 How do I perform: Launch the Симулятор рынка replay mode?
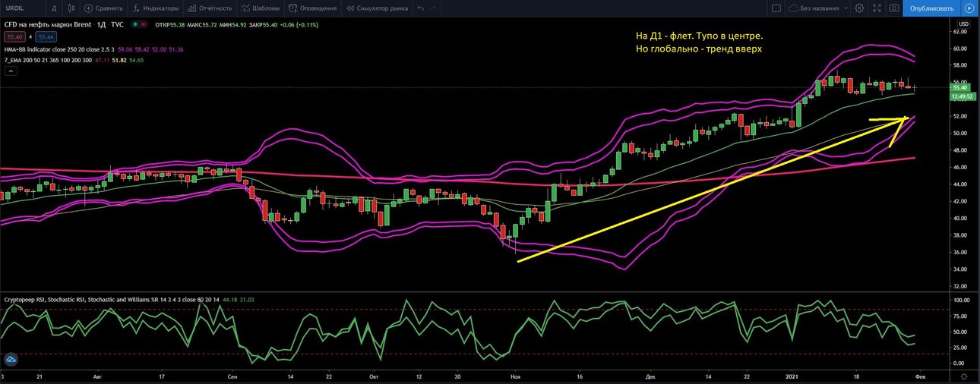click(x=377, y=8)
